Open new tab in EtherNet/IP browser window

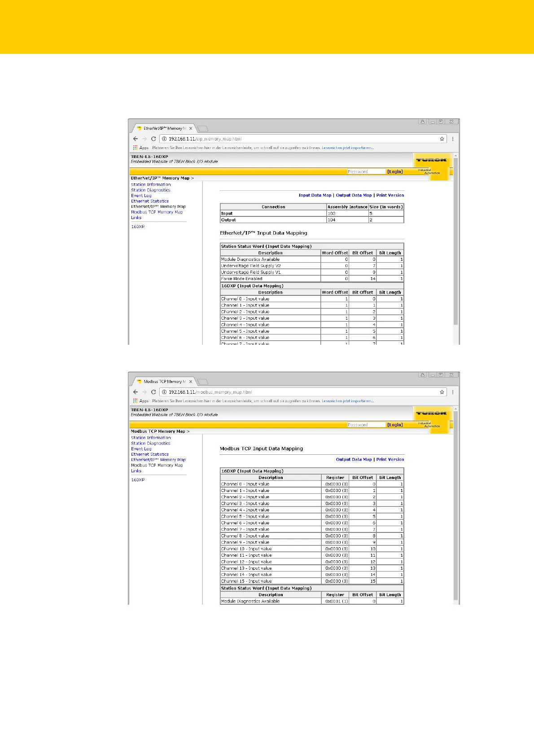click(x=202, y=128)
